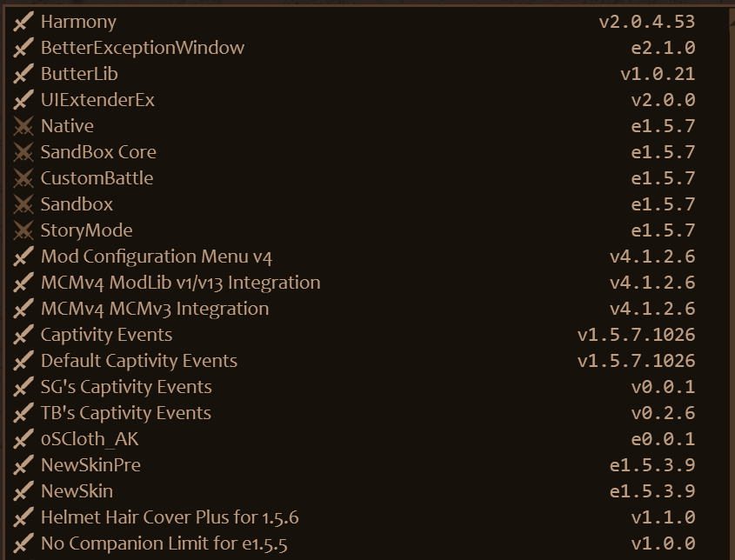Click the crossed-swords icon beside StoryMode

tap(23, 230)
